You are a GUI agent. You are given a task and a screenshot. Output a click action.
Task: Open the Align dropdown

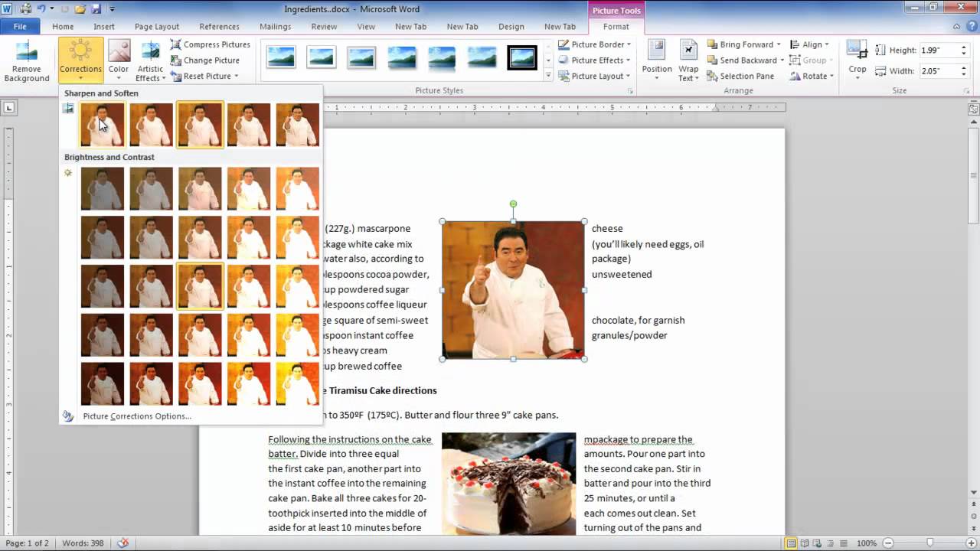(x=809, y=44)
